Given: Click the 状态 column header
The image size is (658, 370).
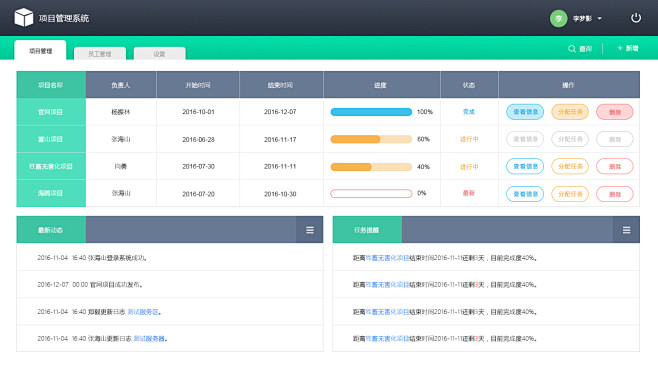Looking at the screenshot, I should (469, 85).
